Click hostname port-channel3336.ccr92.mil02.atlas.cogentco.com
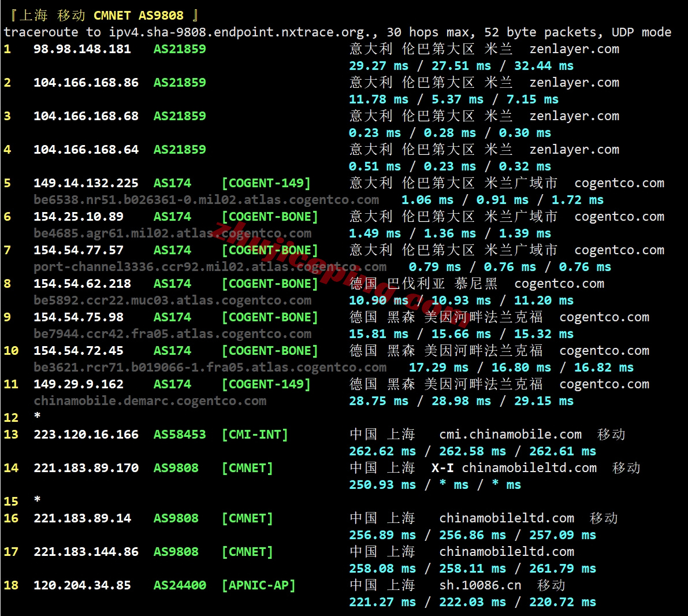 click(210, 267)
